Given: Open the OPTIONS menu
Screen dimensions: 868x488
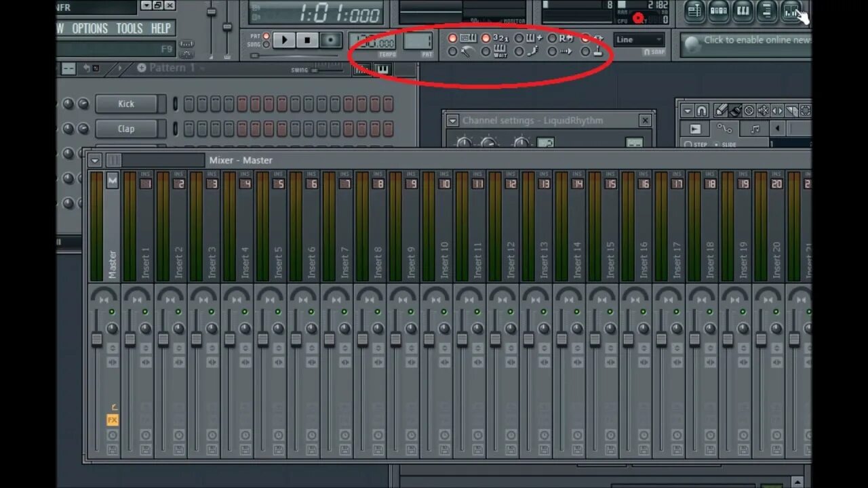Looking at the screenshot, I should click(90, 28).
